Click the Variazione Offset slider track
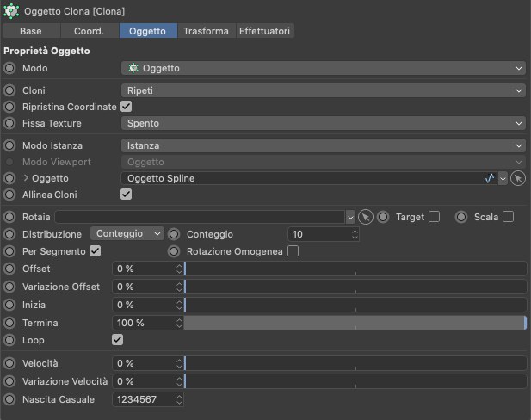 click(x=355, y=287)
